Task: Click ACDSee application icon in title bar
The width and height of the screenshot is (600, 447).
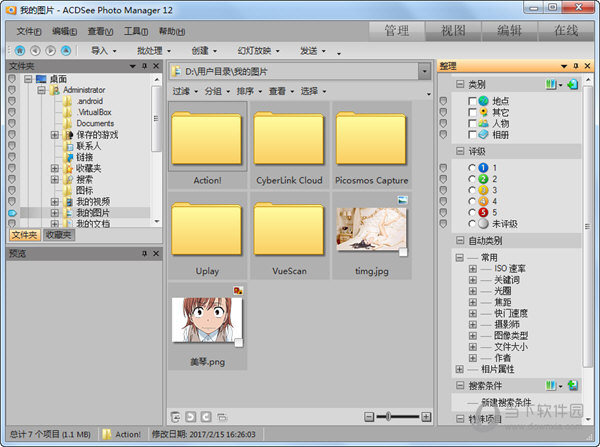Action: point(11,10)
